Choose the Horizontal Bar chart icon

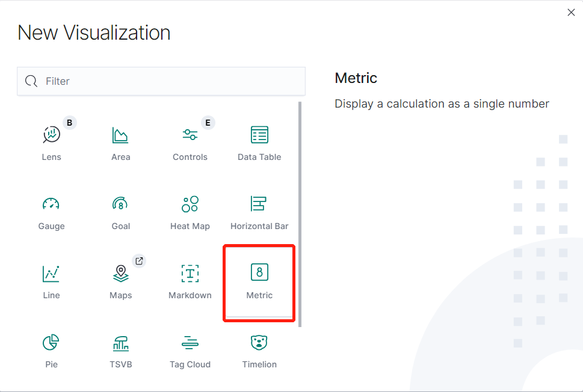pos(259,204)
